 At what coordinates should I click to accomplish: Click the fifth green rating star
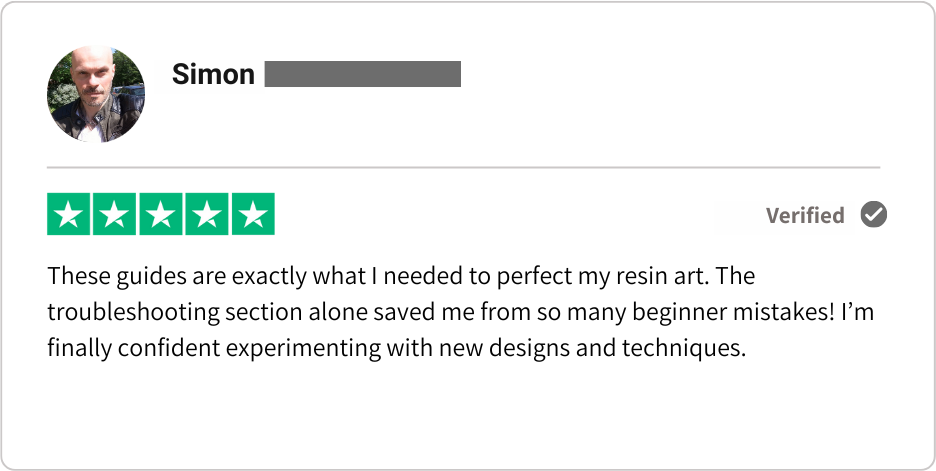(x=253, y=214)
